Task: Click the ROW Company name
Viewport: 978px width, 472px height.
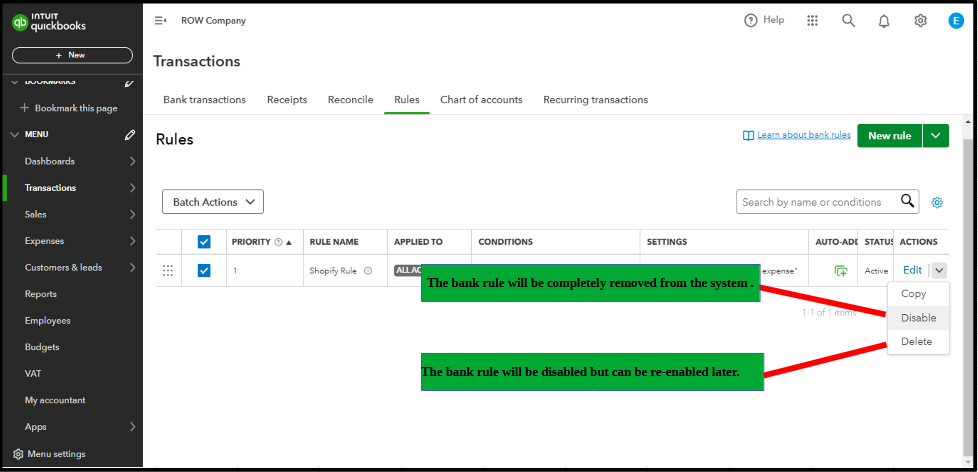Action: 213,21
